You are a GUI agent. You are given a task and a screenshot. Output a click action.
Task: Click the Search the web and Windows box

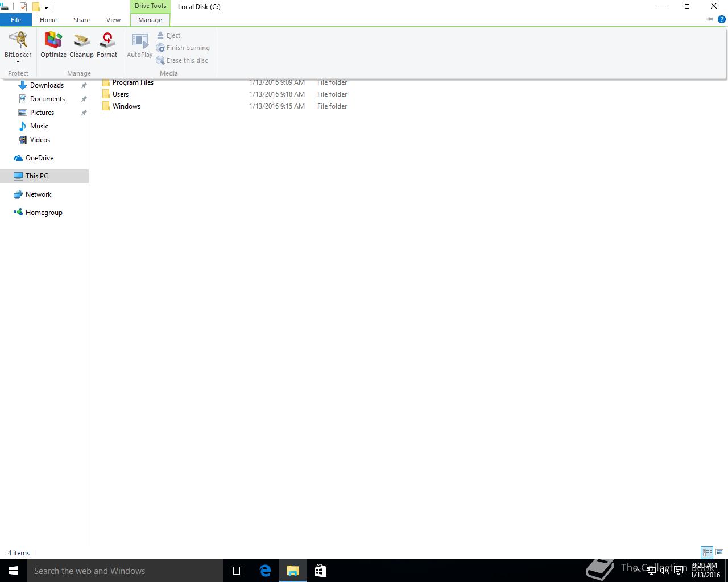pos(125,571)
